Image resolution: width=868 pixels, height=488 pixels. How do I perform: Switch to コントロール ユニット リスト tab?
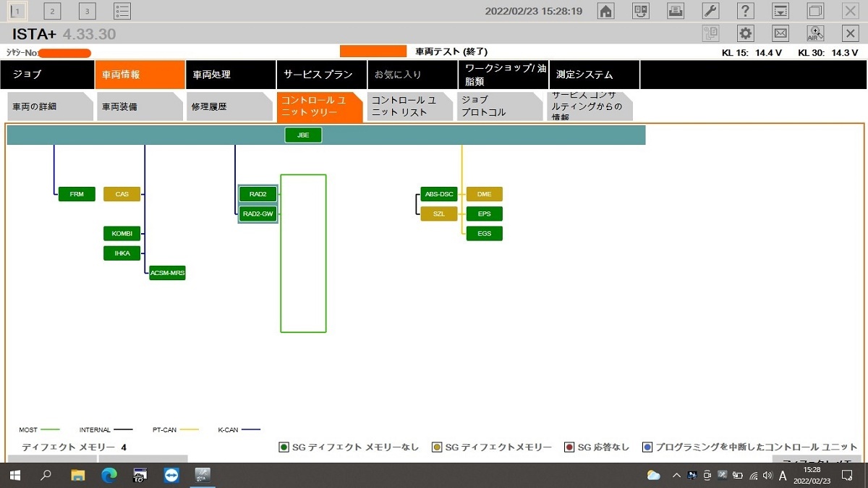410,106
